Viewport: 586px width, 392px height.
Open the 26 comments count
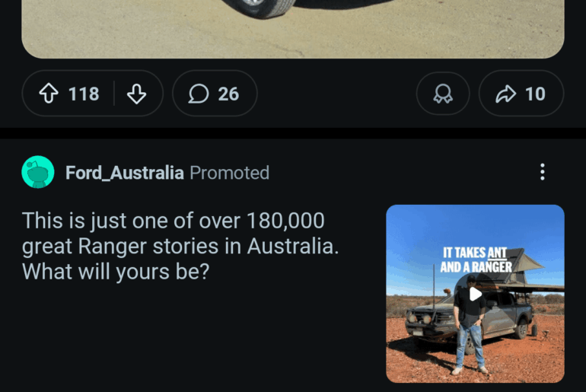(228, 94)
